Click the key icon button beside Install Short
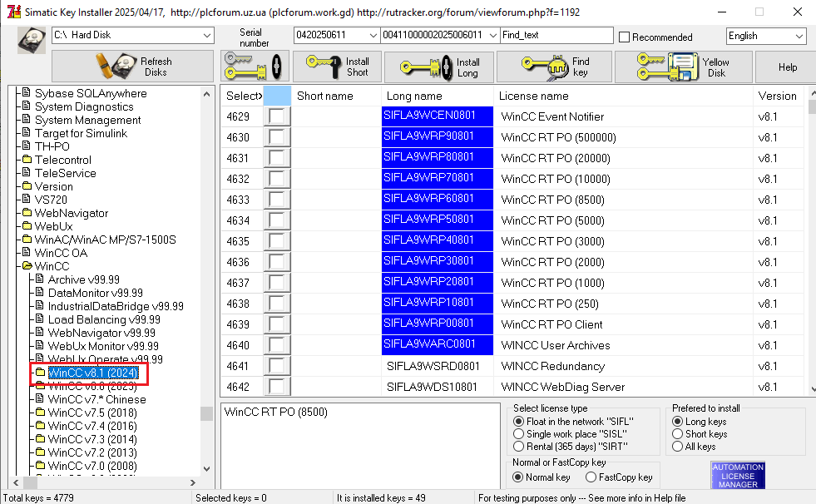Screen dimensions: 816x504 (x=255, y=67)
